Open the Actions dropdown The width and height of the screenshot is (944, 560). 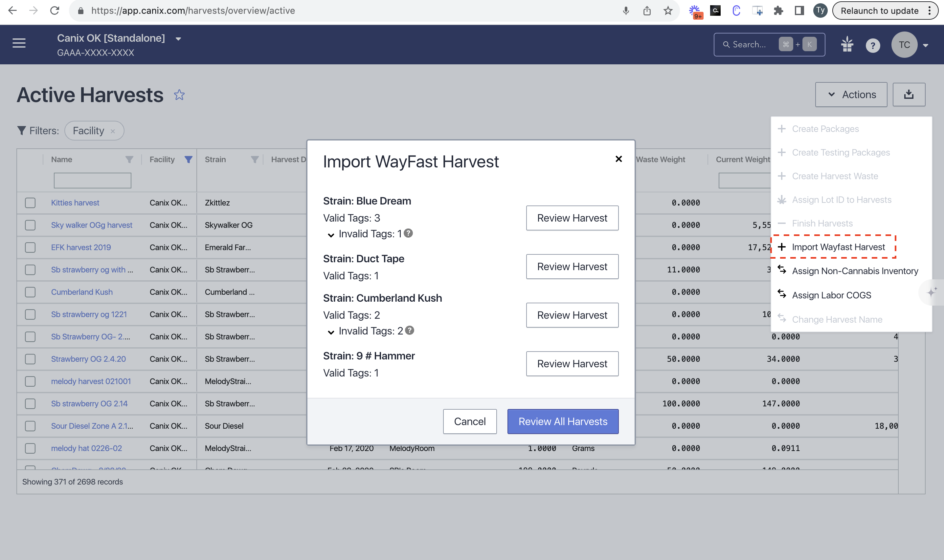[851, 94]
